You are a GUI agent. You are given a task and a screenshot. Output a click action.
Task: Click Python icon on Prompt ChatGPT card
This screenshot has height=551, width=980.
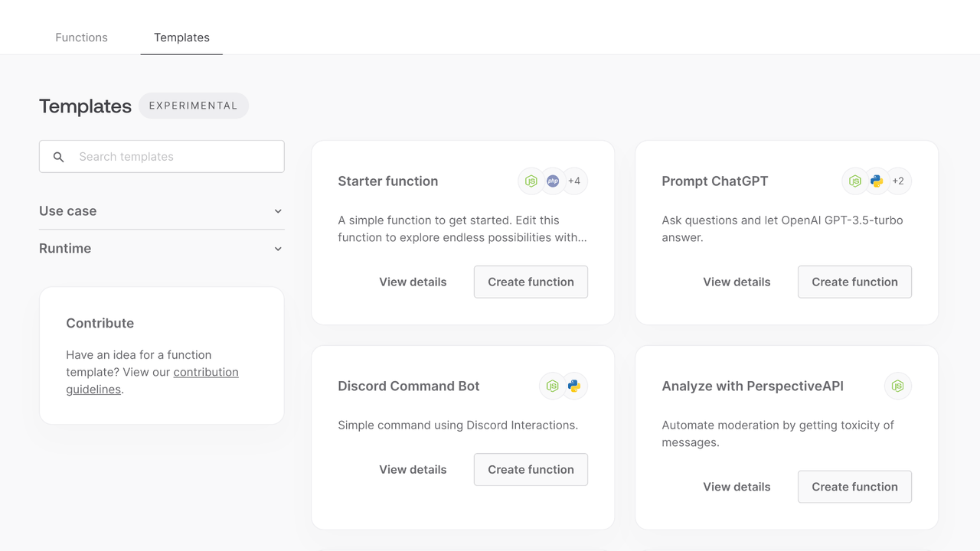tap(877, 181)
